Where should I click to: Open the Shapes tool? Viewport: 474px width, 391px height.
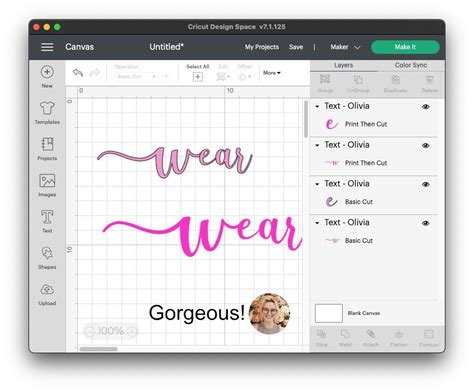coord(47,253)
